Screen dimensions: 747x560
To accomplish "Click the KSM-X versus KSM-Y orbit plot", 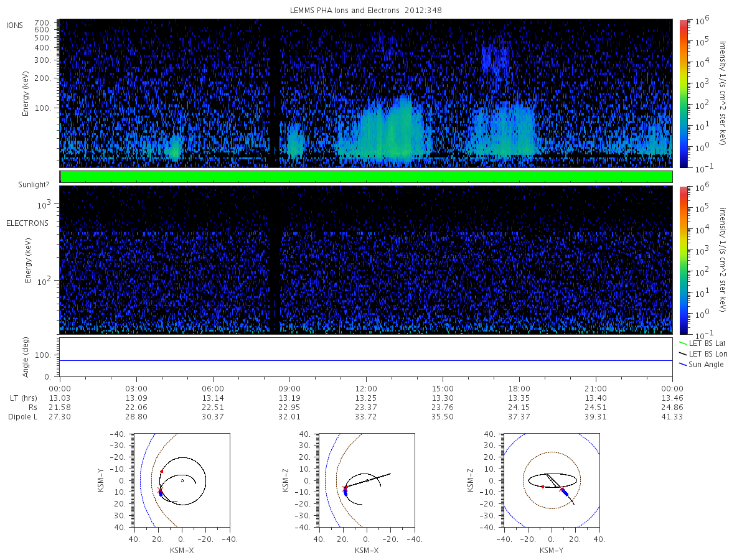I will point(181,480).
